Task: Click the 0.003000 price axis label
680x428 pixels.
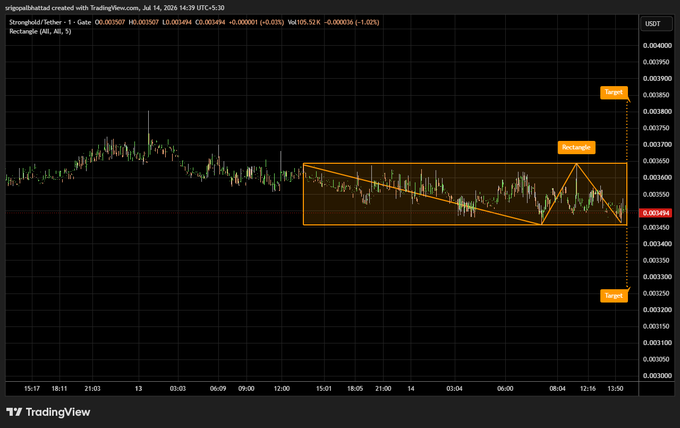Action: coord(656,376)
